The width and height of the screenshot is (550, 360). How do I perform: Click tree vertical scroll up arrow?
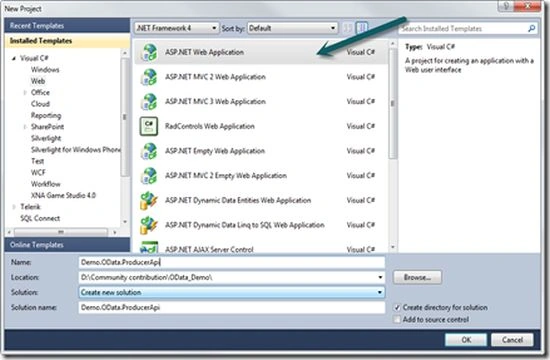(125, 53)
